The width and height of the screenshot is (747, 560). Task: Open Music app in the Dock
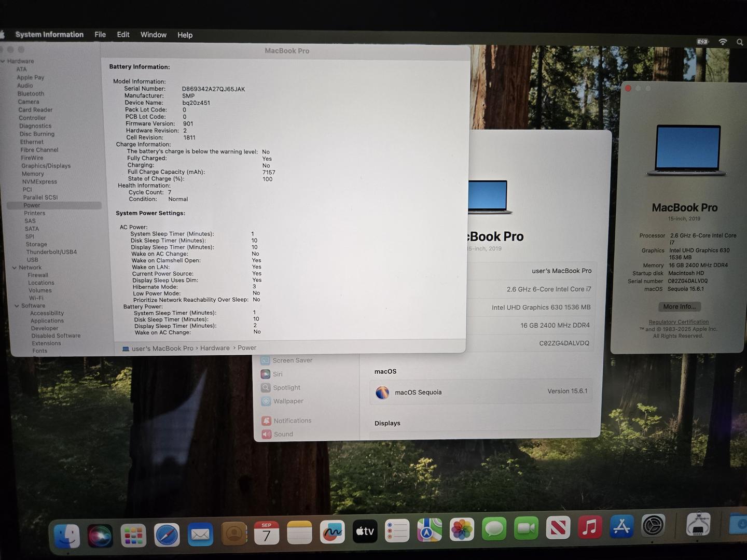[x=590, y=527]
